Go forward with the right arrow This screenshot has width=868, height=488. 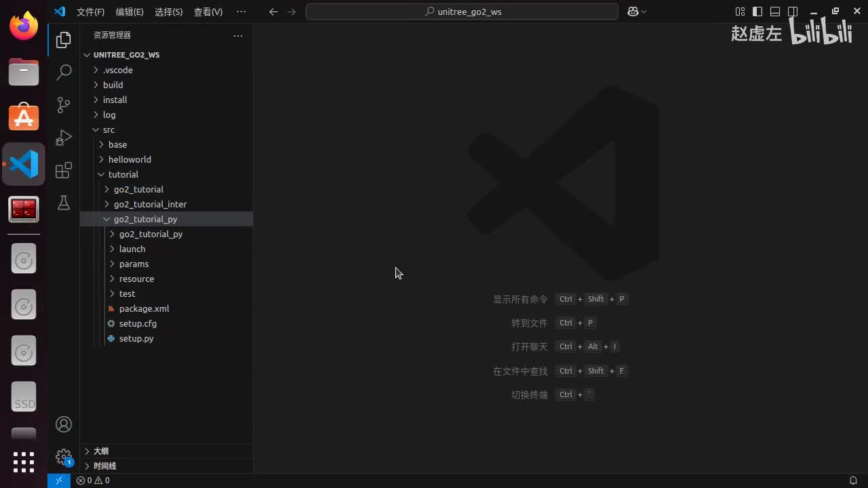point(292,12)
